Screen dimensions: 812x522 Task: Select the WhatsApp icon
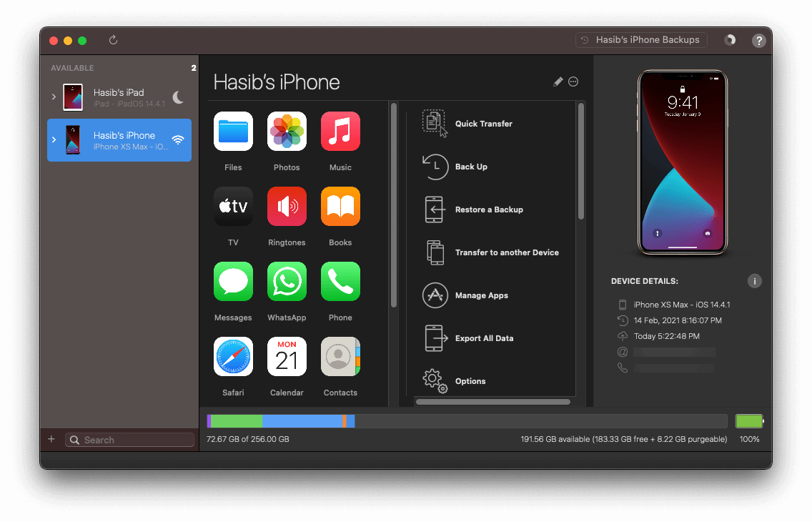click(x=287, y=281)
